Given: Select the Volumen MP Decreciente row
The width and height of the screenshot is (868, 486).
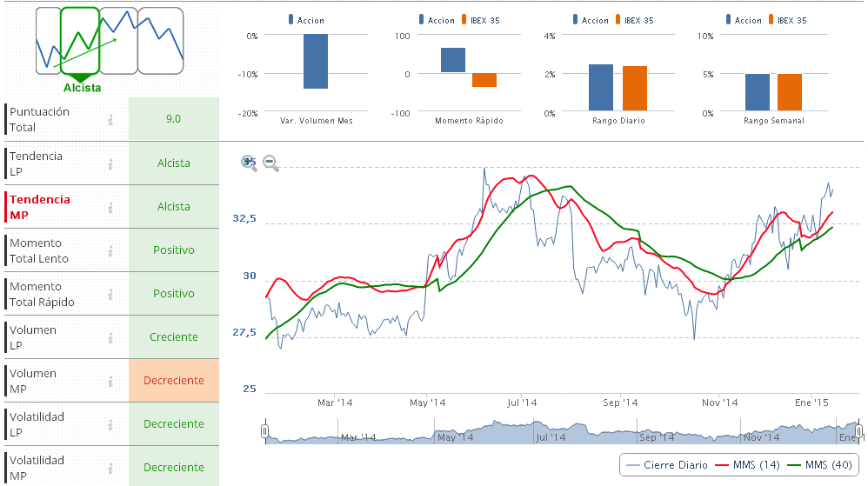Looking at the screenshot, I should click(173, 381).
